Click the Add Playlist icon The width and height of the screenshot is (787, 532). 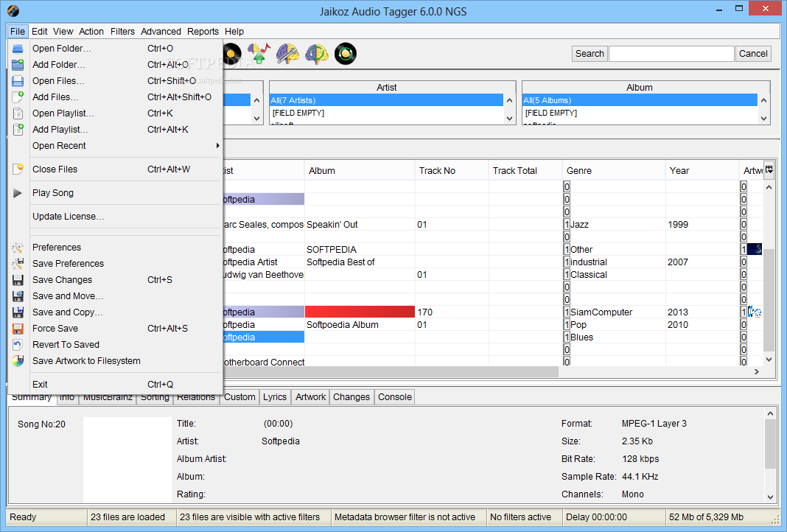coord(18,130)
